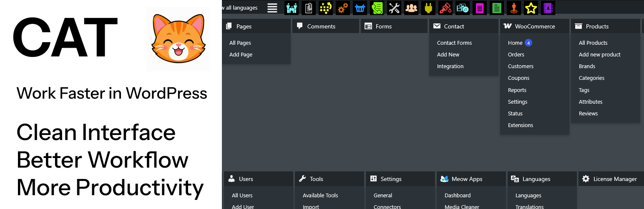644x209 pixels.
Task: Click the white clipboard paperclip icon
Action: click(309, 8)
